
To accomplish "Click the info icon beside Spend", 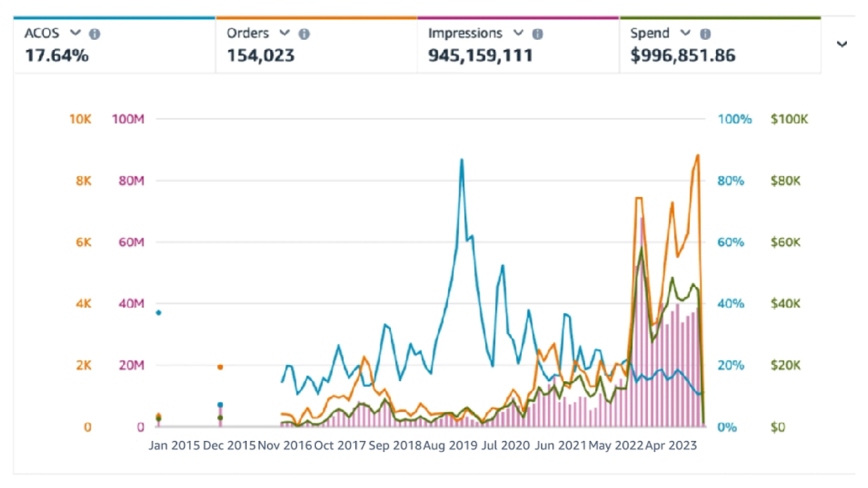I will (x=705, y=33).
